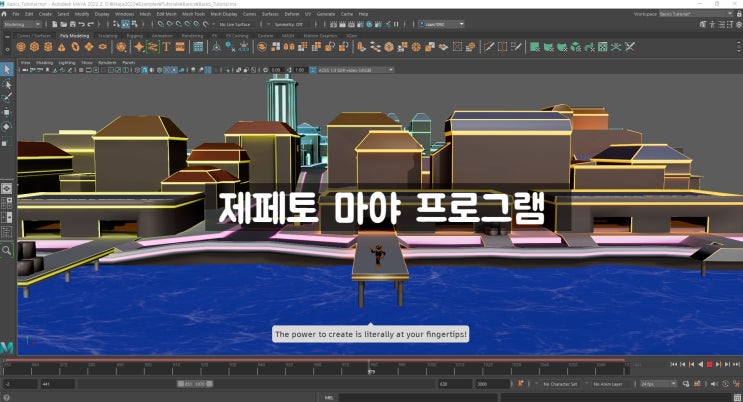Open the No Live Surface dropdown
The width and height of the screenshot is (743, 402).
pyautogui.click(x=239, y=24)
